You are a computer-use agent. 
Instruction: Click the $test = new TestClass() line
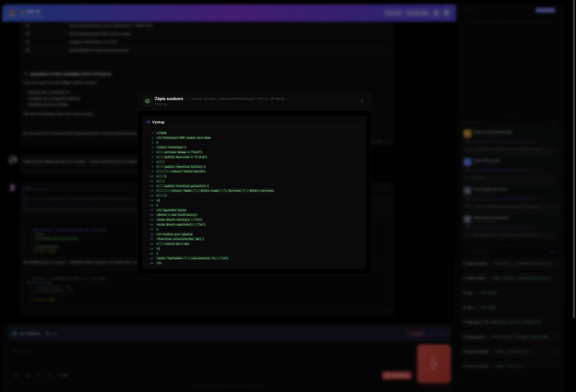[x=177, y=215]
